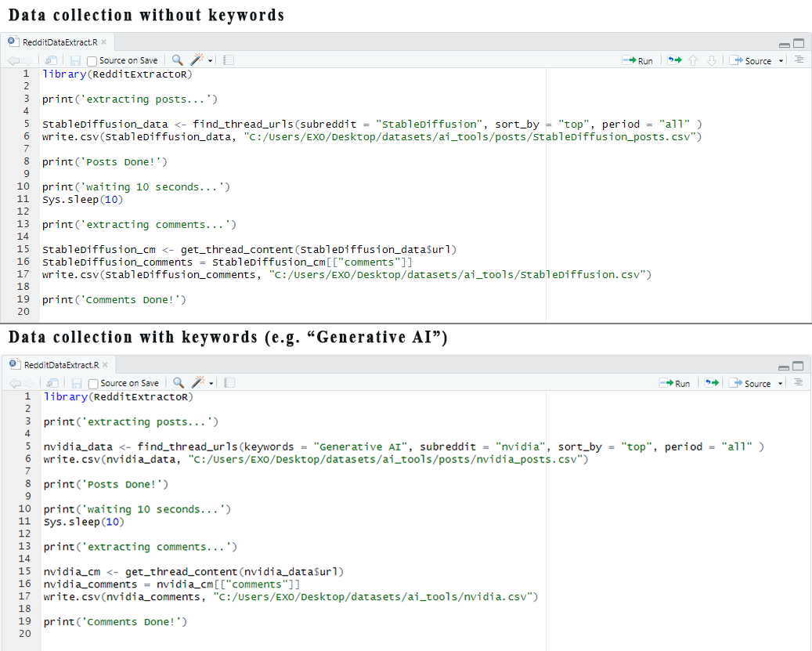Click the Find/Replace magnifier in the top pane
The image size is (812, 651).
pyautogui.click(x=178, y=60)
